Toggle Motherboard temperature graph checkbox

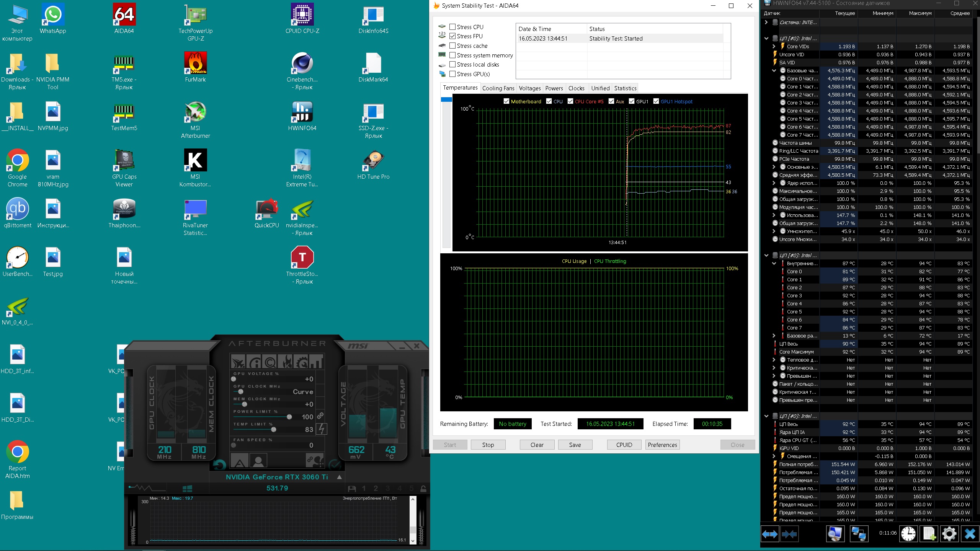click(506, 101)
